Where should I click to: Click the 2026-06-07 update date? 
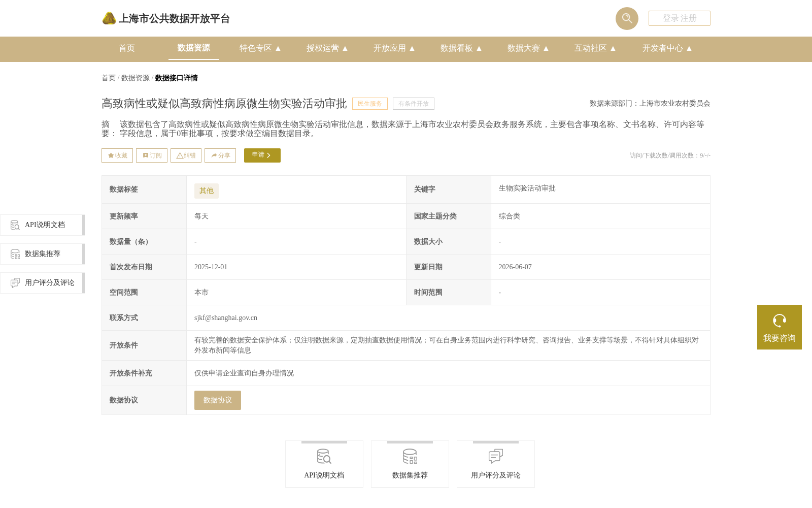click(515, 267)
